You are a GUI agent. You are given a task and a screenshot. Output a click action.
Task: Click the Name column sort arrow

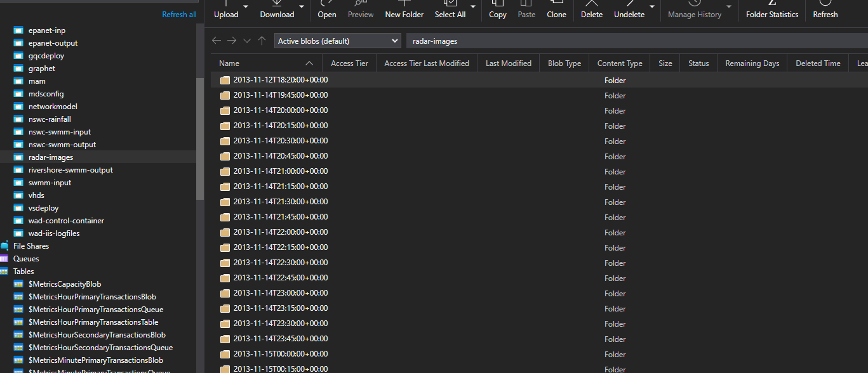[309, 63]
